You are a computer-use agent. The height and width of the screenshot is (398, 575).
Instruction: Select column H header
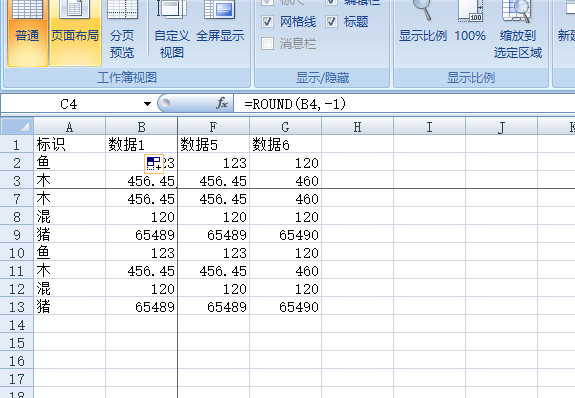358,127
